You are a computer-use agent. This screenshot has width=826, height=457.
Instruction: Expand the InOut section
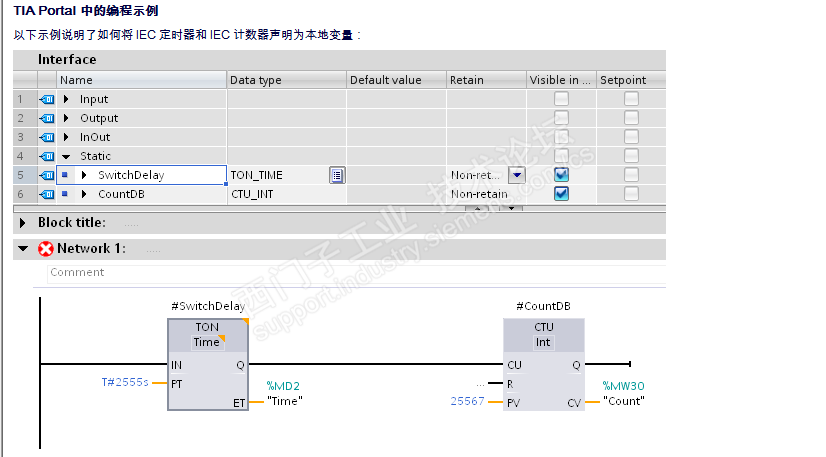[x=66, y=137]
